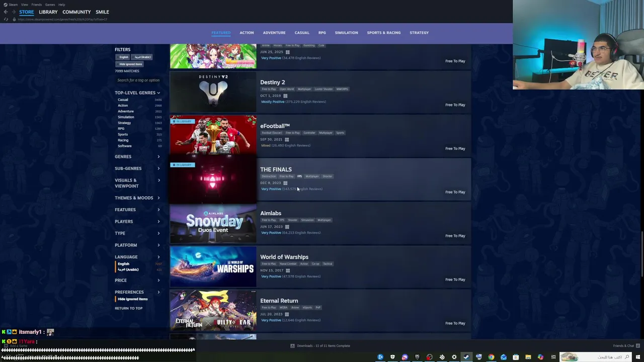Click the Windows Start button
This screenshot has height=362, width=644.
tap(637, 357)
